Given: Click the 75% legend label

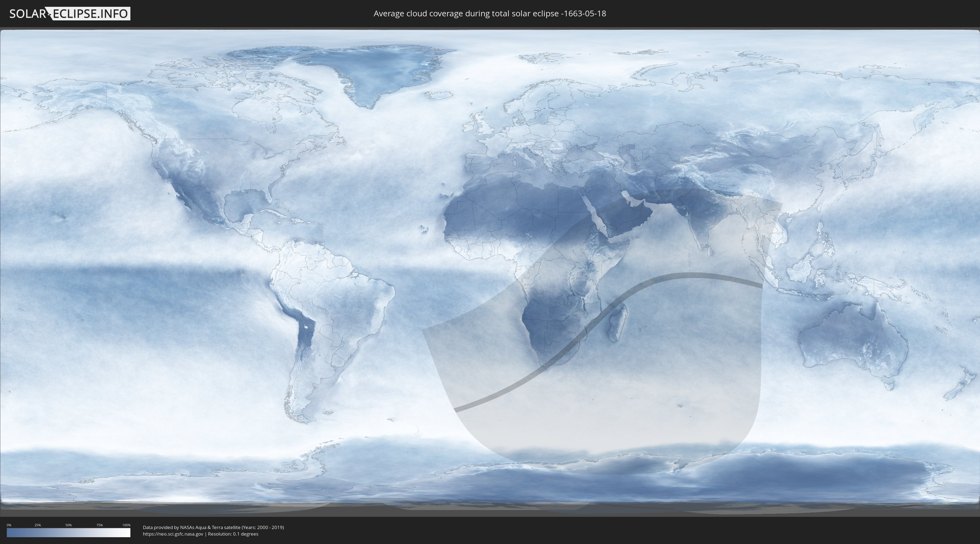Looking at the screenshot, I should tap(99, 525).
